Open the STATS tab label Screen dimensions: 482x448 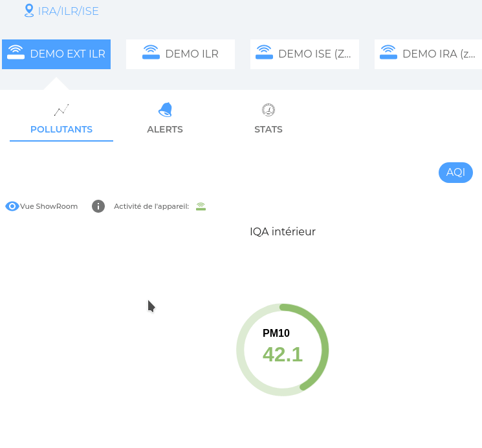[268, 129]
